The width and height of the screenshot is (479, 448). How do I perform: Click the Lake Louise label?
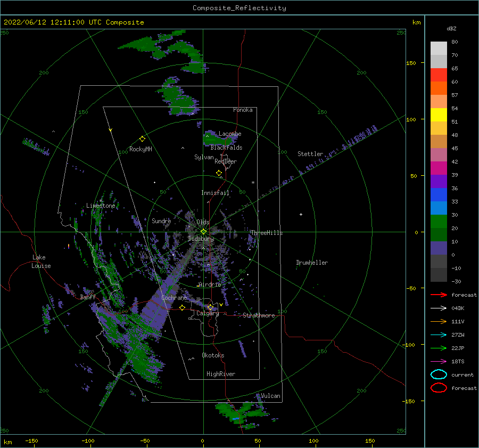point(41,262)
